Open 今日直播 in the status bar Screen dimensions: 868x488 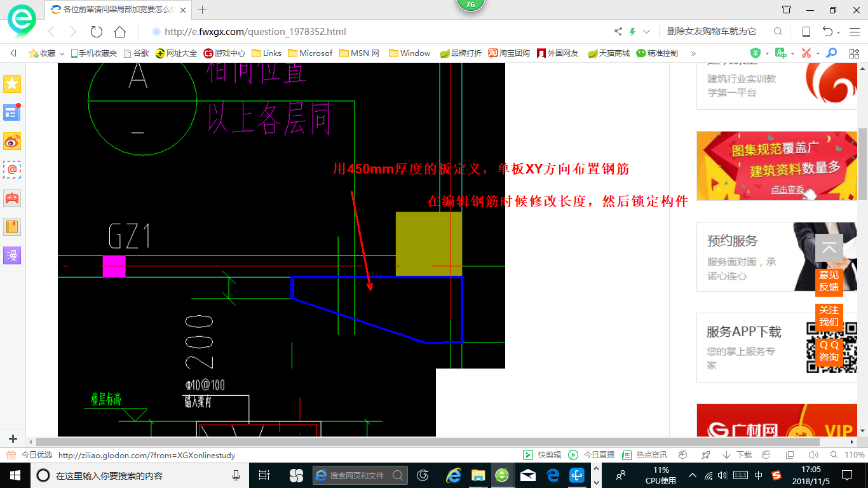[591, 455]
